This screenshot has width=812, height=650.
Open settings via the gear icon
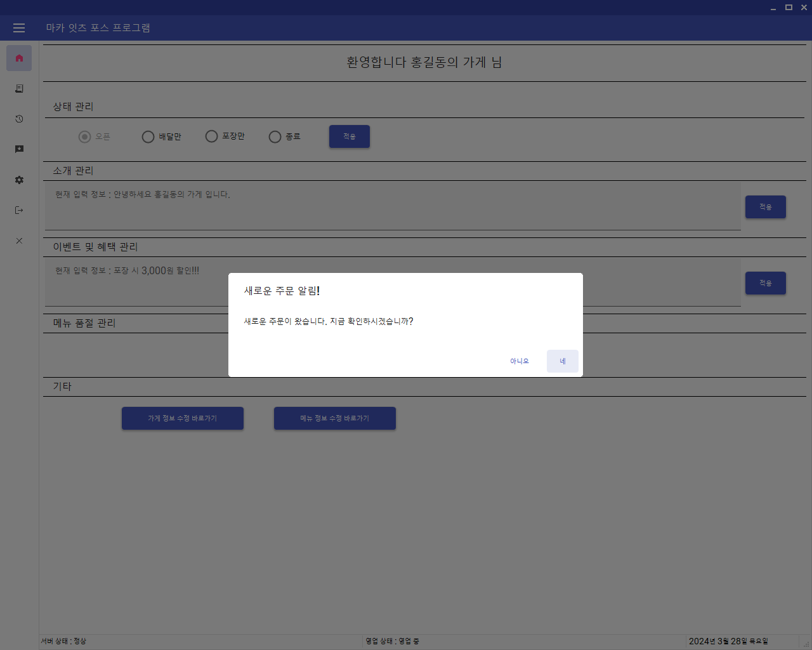tap(19, 180)
